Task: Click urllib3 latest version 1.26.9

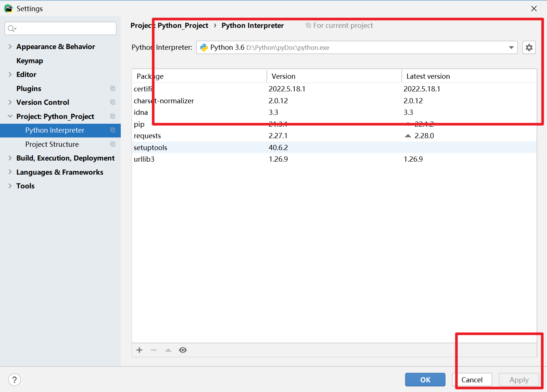Action: [413, 159]
